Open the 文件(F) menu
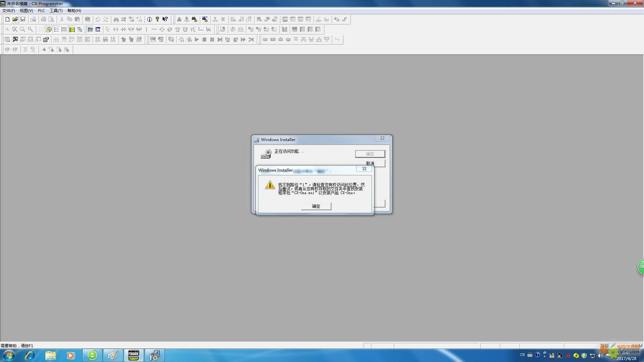 click(x=8, y=11)
